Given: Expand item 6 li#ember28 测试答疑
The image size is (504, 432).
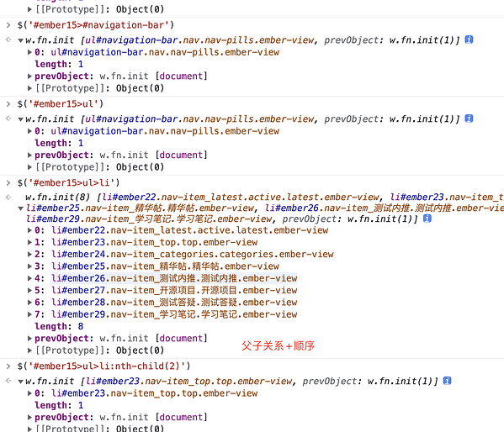Looking at the screenshot, I should 29,303.
